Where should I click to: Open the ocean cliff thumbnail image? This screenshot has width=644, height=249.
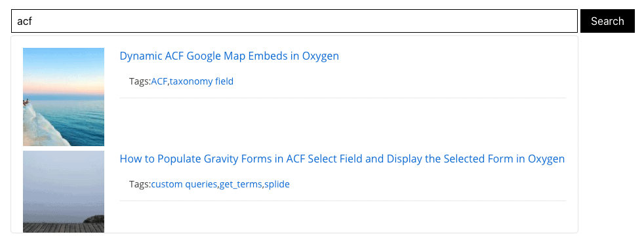64,97
